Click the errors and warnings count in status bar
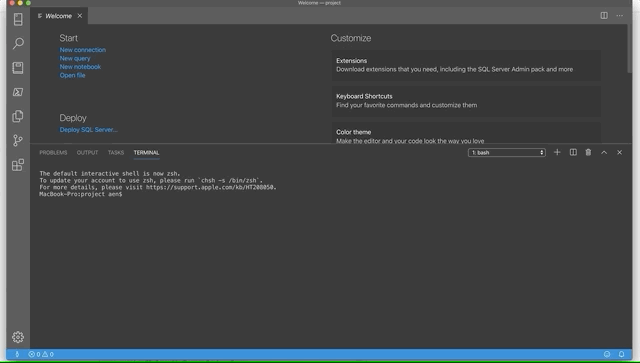This screenshot has height=363, width=640. [41, 354]
